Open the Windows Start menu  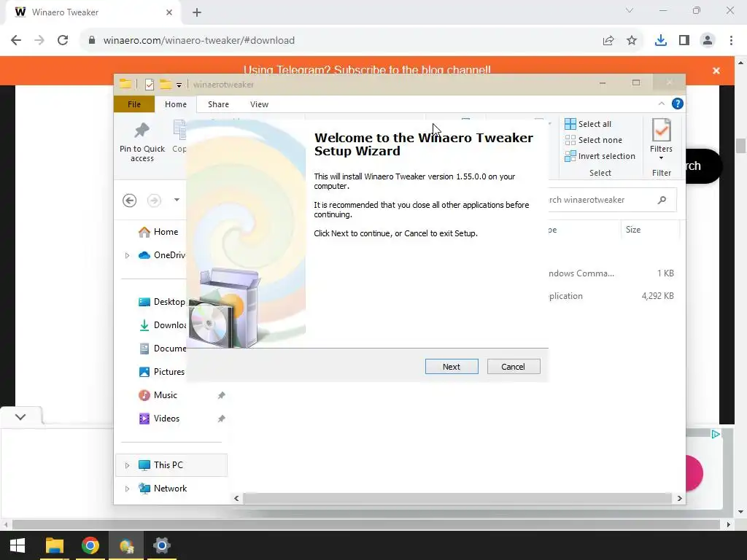[18, 545]
